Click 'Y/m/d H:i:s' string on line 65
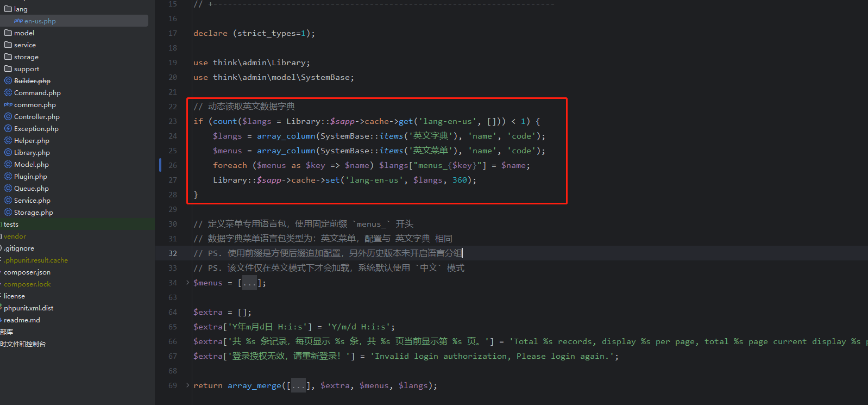The image size is (868, 405). coord(358,327)
